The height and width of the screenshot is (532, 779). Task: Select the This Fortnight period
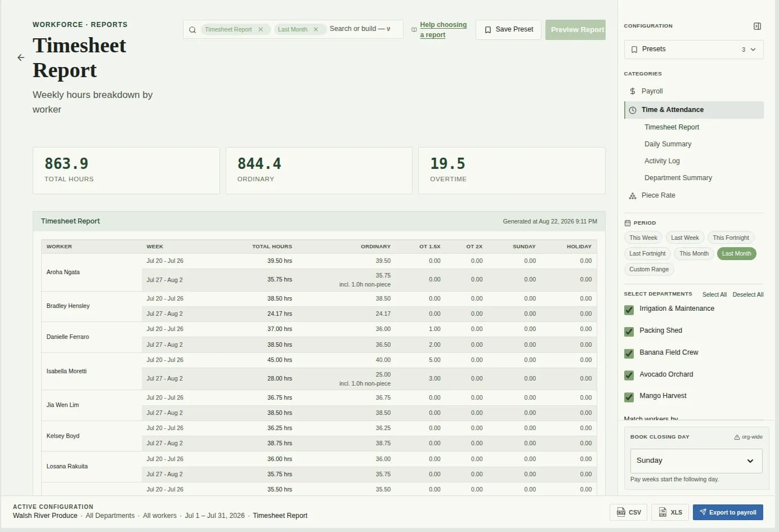(x=731, y=238)
